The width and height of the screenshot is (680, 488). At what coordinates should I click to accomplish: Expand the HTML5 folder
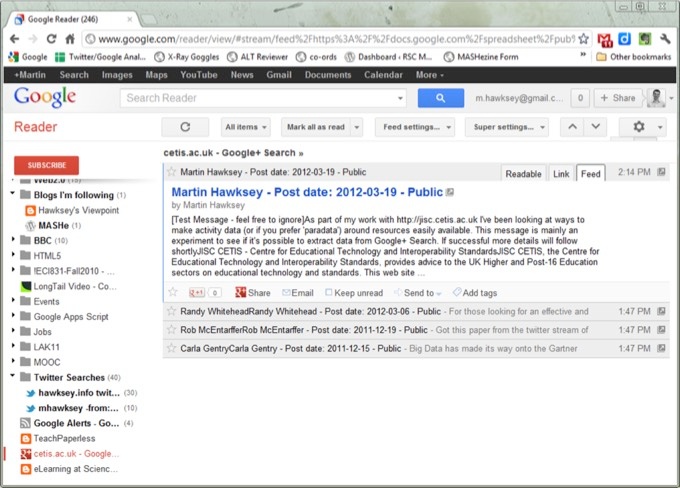click(x=13, y=255)
